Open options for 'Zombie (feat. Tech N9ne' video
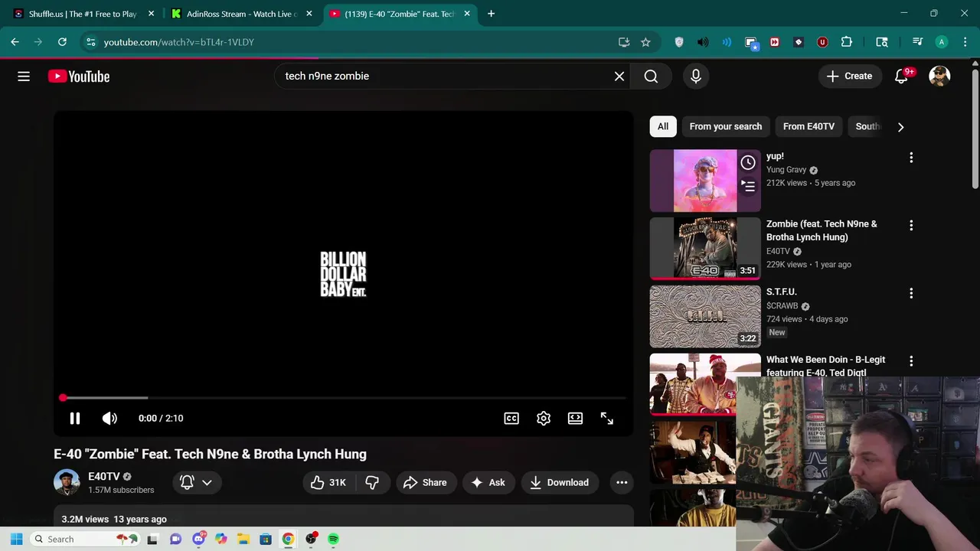Screen dimensions: 980x551 point(911,226)
